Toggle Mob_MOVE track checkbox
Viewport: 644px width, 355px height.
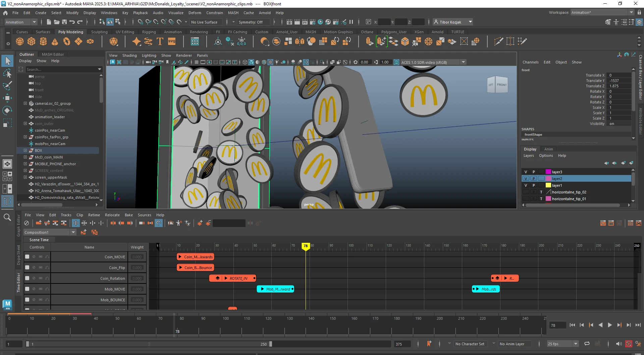[x=27, y=289]
